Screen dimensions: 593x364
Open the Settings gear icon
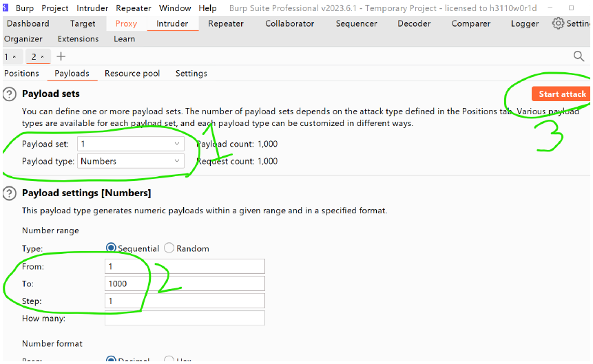tap(558, 23)
